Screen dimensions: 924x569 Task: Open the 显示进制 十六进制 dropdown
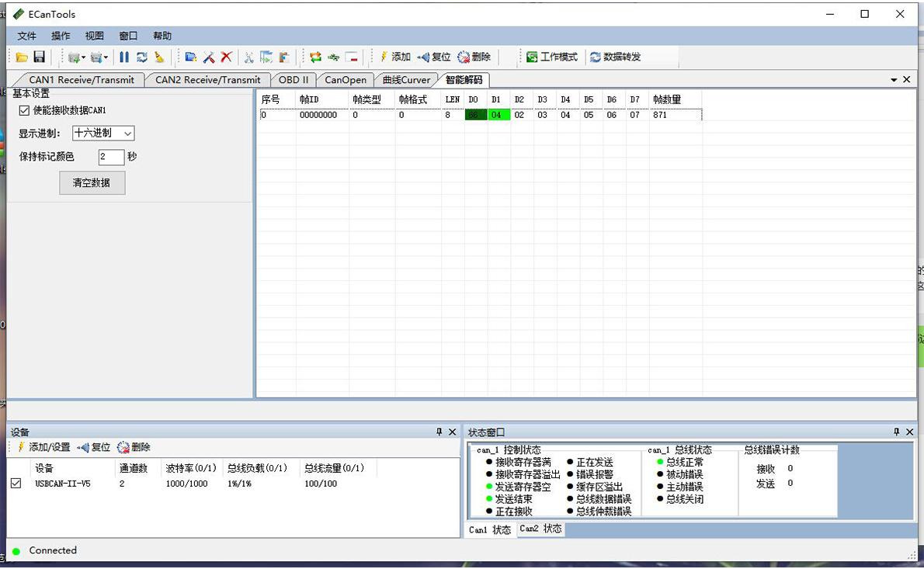(103, 134)
